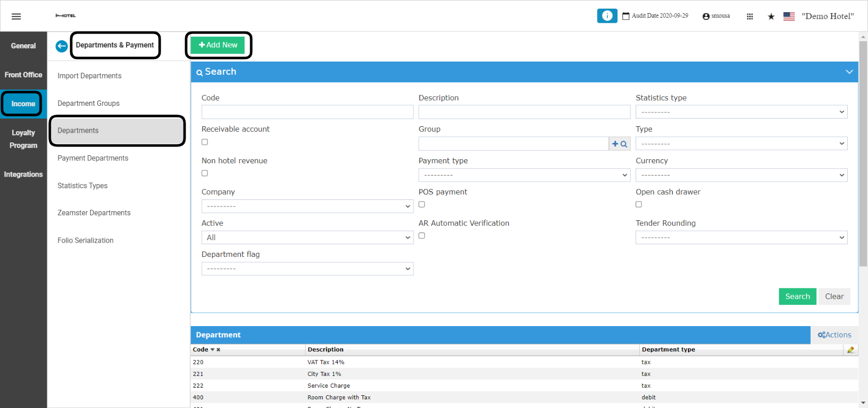Select the Loyalty Program sidebar tab

[x=23, y=139]
